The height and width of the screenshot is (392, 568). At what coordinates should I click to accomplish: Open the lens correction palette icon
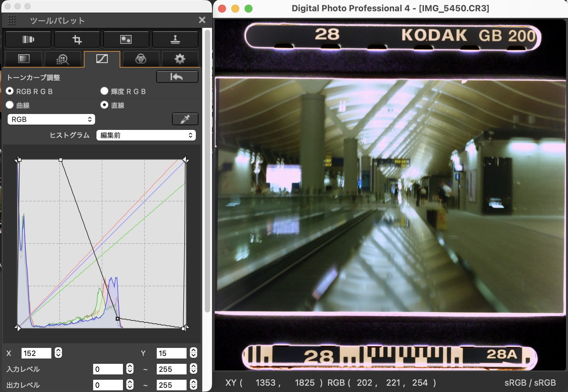(x=28, y=40)
